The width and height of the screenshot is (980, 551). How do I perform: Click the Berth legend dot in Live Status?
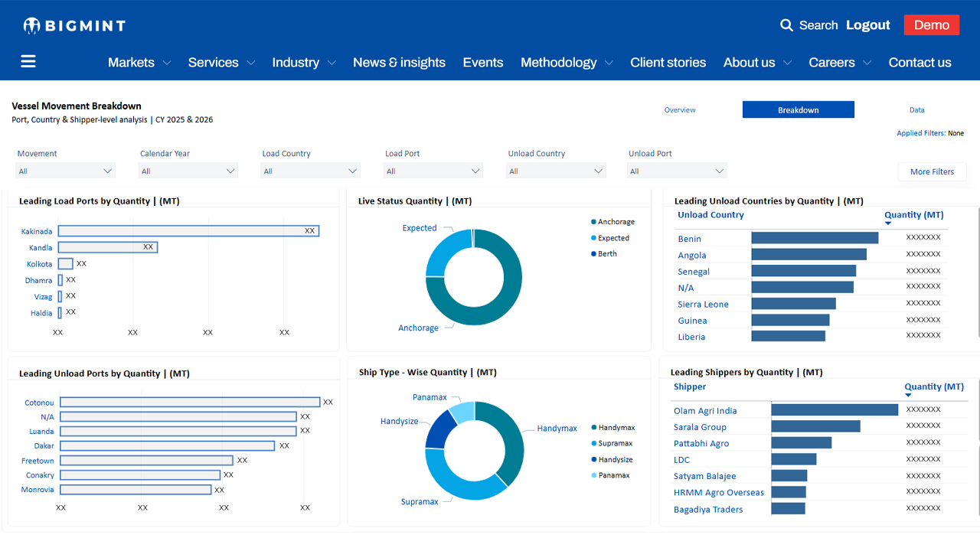tap(593, 254)
